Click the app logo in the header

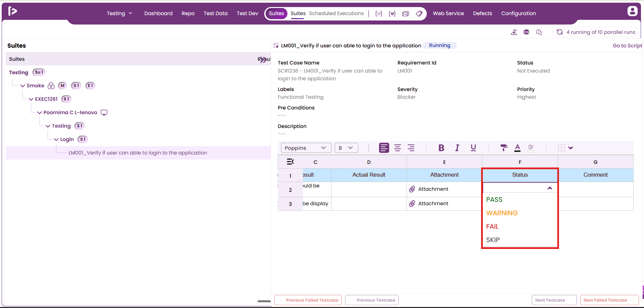(12, 11)
